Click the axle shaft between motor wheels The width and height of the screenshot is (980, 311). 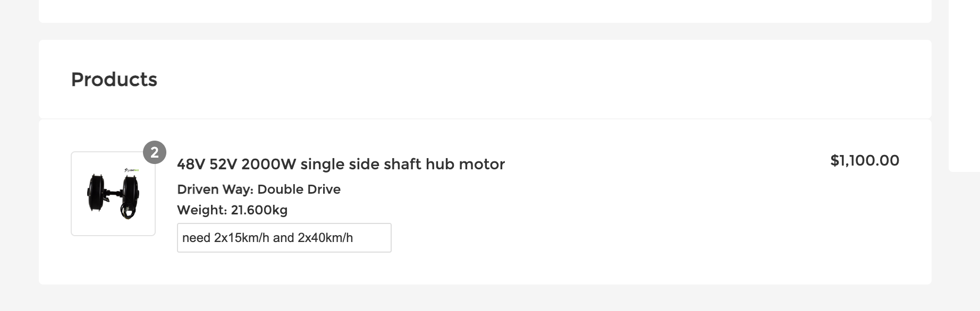112,194
